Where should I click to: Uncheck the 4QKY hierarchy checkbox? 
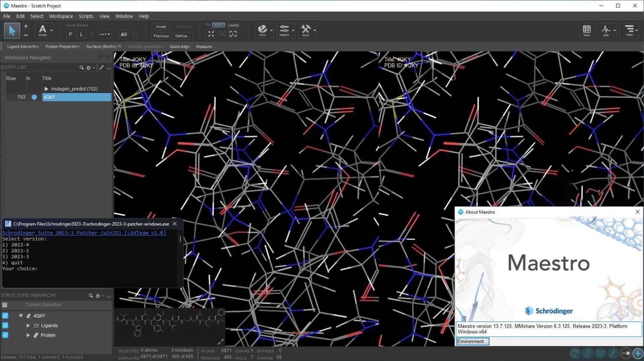click(x=5, y=316)
